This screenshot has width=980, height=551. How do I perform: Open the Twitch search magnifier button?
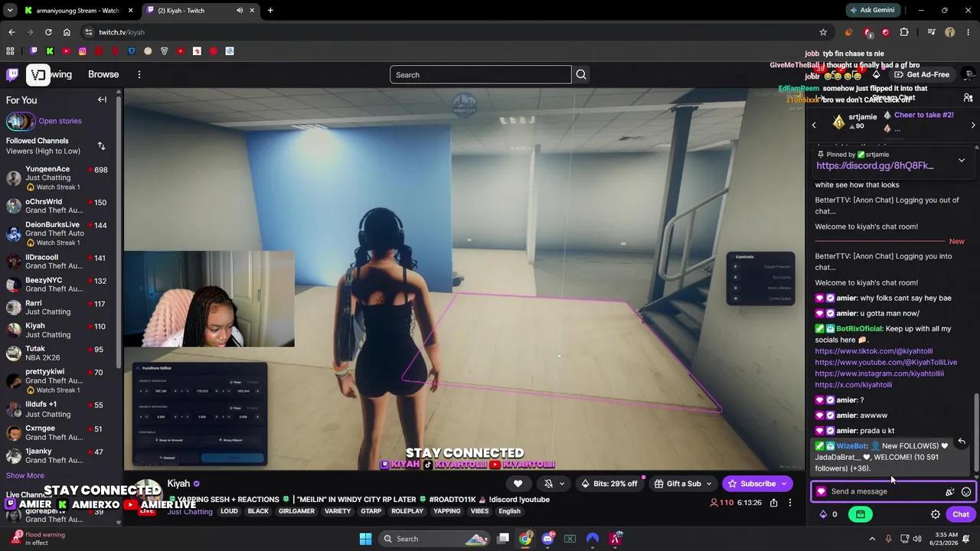coord(581,75)
